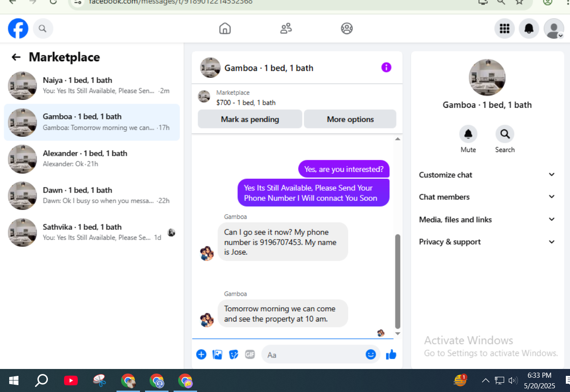The height and width of the screenshot is (392, 570).
Task: Show hidden system tray icons chevron
Action: pyautogui.click(x=485, y=380)
